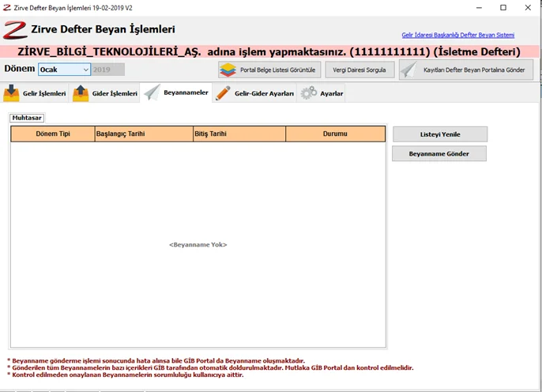Click the Gelir-Gider Ayarları pencil icon
542x392 pixels.
click(223, 93)
